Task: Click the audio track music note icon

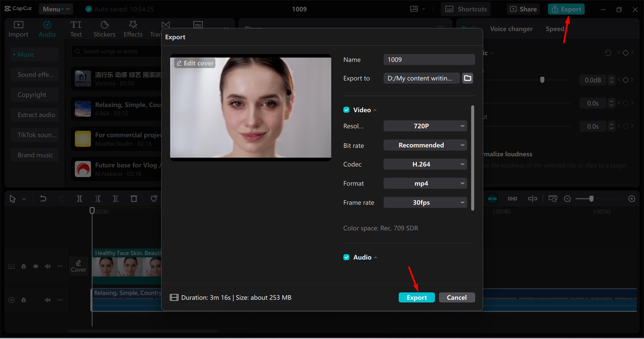Action: tap(12, 300)
